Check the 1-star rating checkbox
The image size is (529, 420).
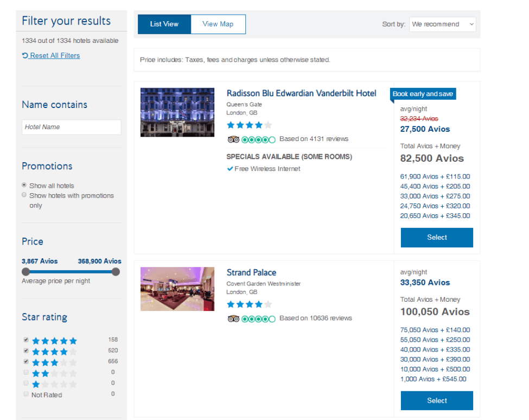(26, 383)
